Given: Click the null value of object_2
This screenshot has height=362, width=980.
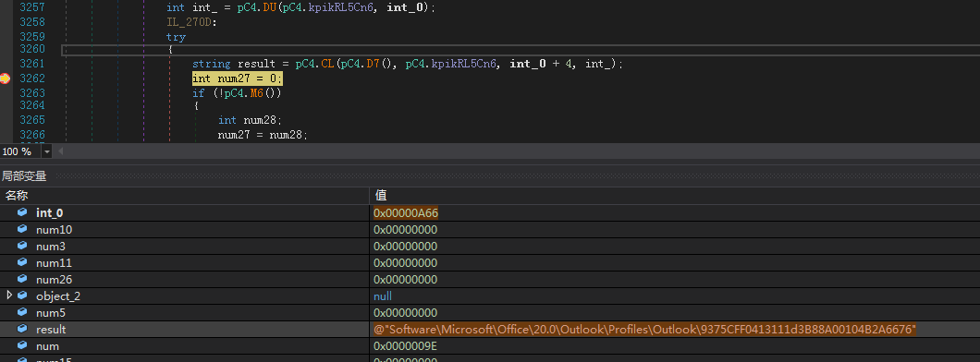Looking at the screenshot, I should 383,296.
